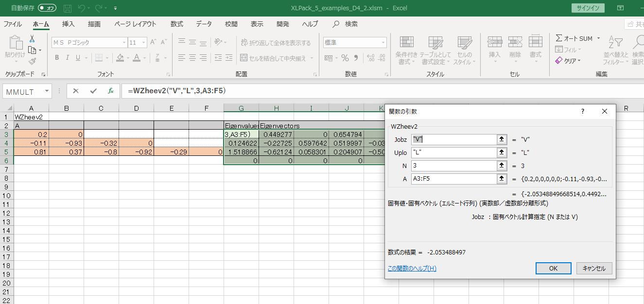Open the Name Box dropdown showing MMULT
The image size is (644, 304).
point(47,91)
